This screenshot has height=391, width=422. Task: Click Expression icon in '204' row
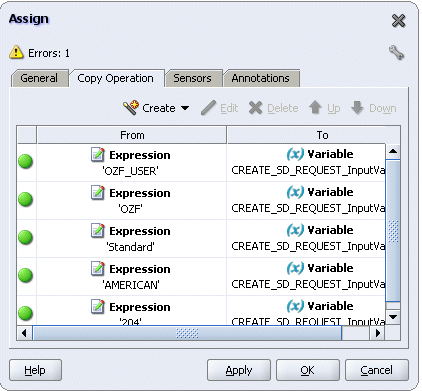click(98, 306)
